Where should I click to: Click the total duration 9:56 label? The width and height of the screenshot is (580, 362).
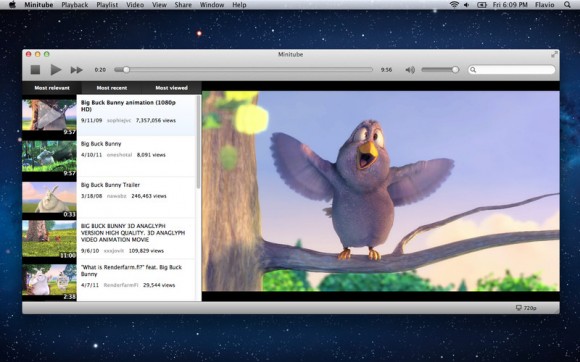pos(386,70)
